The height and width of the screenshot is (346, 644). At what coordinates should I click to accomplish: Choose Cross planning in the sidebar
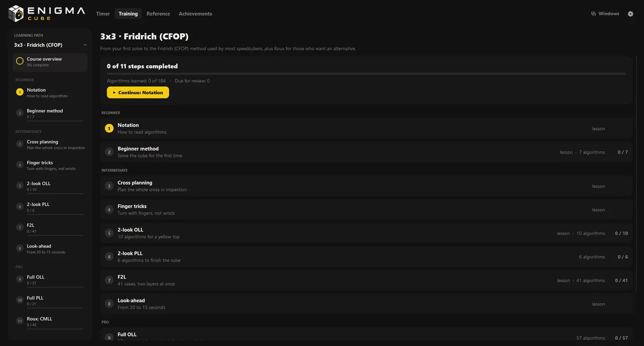50,145
